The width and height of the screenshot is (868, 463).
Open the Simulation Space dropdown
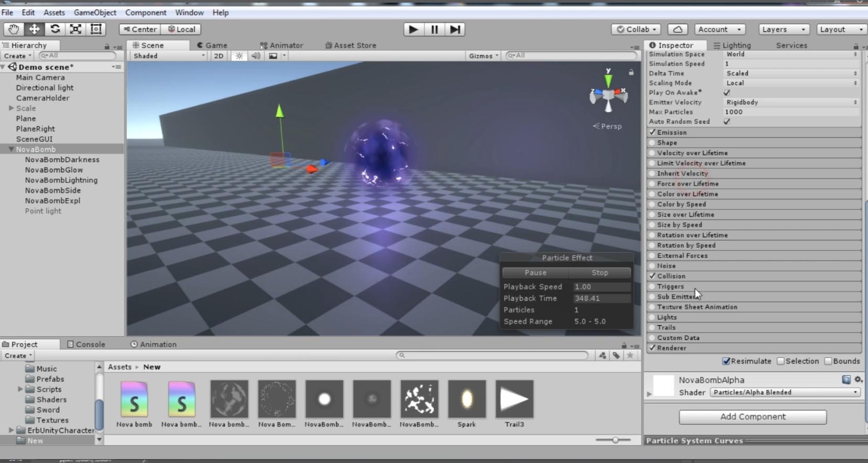(x=791, y=54)
